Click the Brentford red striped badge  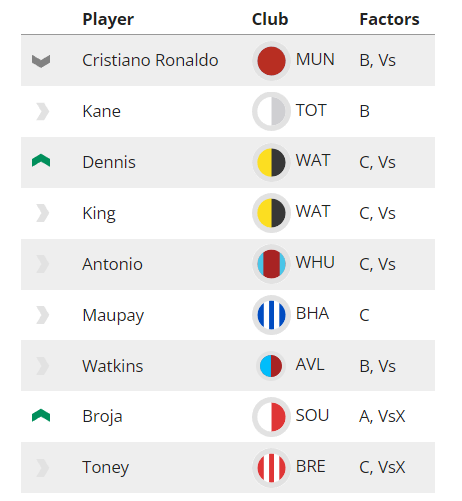(271, 468)
